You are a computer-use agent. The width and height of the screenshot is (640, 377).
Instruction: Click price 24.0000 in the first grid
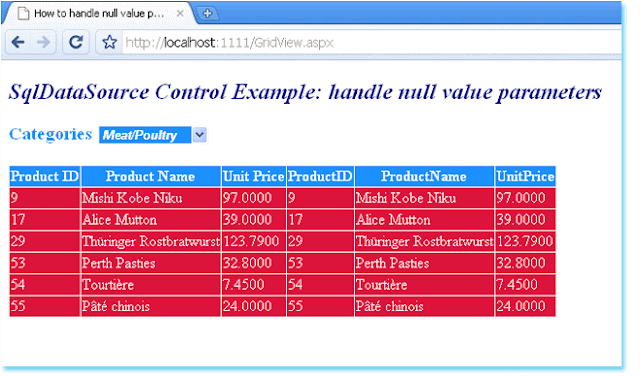(247, 306)
